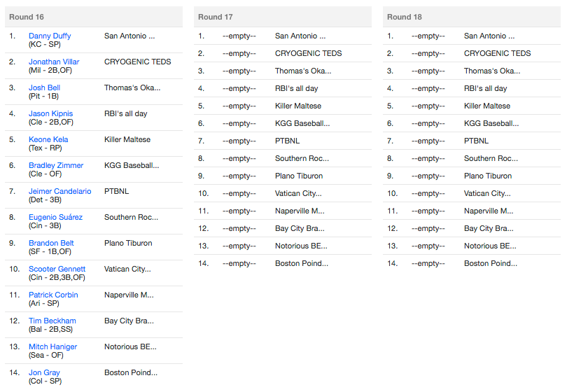Open Keone Kela profile link
Viewport: 567px width, 392px height.
click(48, 139)
